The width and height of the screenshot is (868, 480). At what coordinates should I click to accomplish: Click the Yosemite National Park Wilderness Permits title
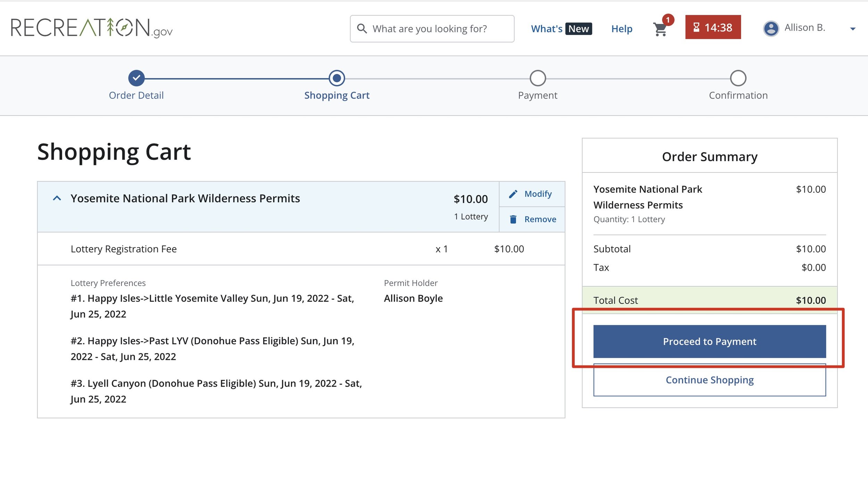(x=185, y=199)
